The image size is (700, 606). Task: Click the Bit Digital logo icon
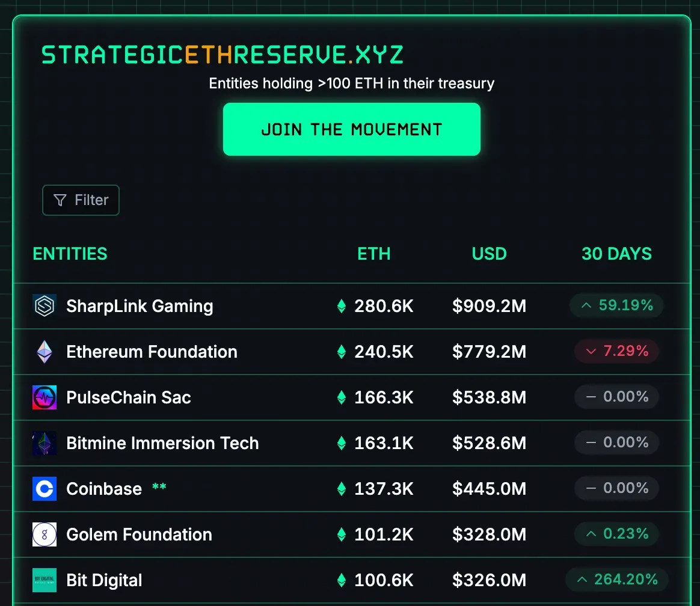pyautogui.click(x=45, y=580)
